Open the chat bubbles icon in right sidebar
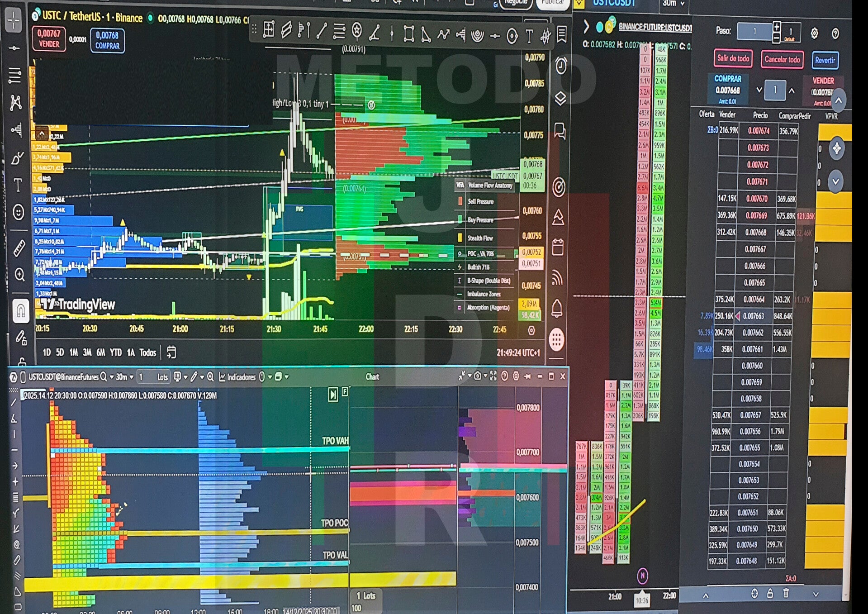Image resolution: width=868 pixels, height=614 pixels. [560, 131]
